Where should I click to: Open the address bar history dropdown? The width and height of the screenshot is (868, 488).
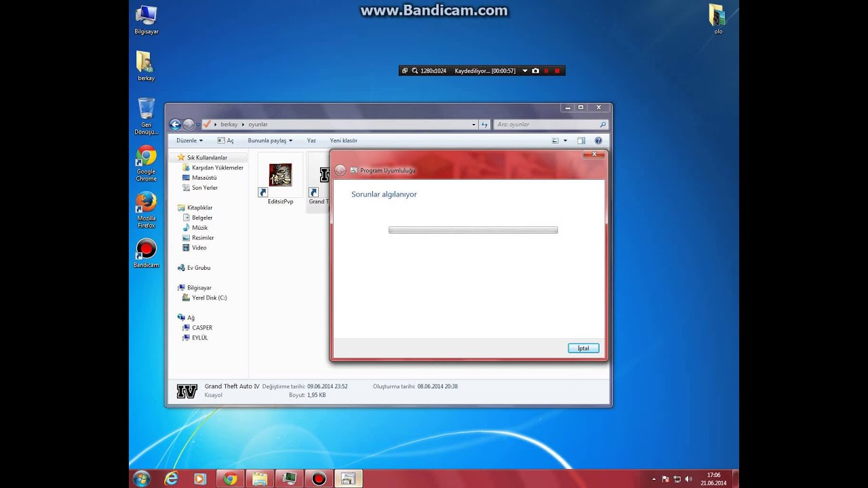coord(473,124)
